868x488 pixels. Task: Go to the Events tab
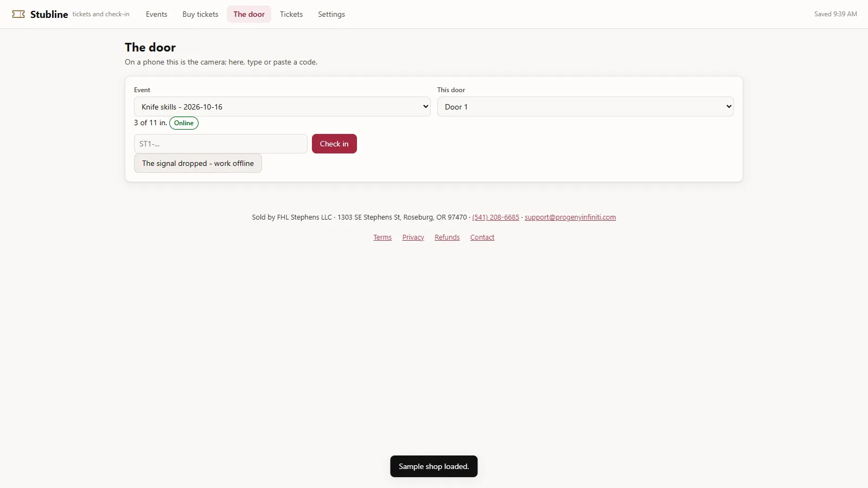pyautogui.click(x=156, y=14)
